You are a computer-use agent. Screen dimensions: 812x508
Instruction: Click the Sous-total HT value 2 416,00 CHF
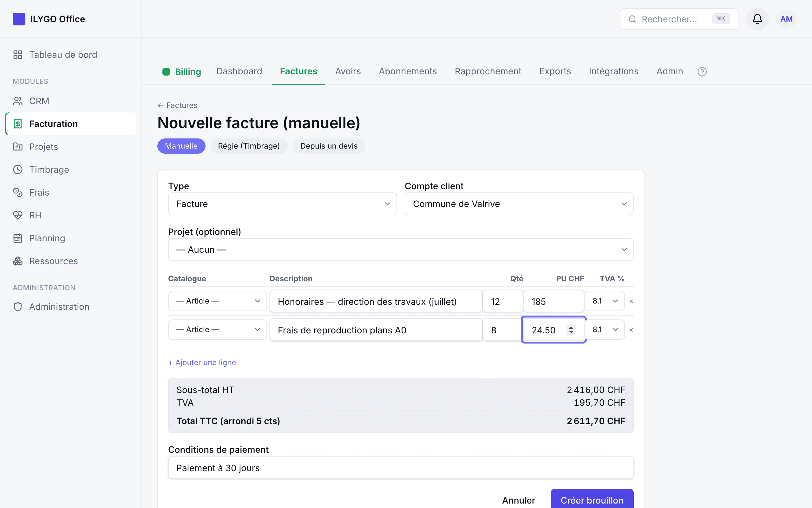pyautogui.click(x=596, y=390)
